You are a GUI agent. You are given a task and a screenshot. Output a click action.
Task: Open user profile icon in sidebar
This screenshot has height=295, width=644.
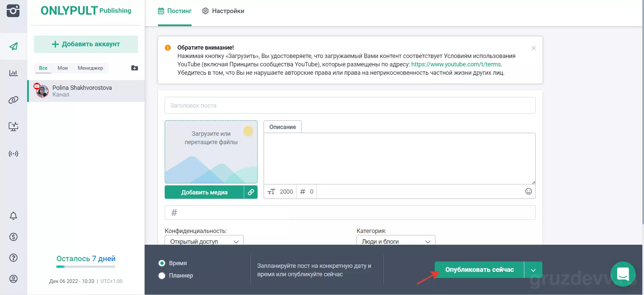[13, 279]
